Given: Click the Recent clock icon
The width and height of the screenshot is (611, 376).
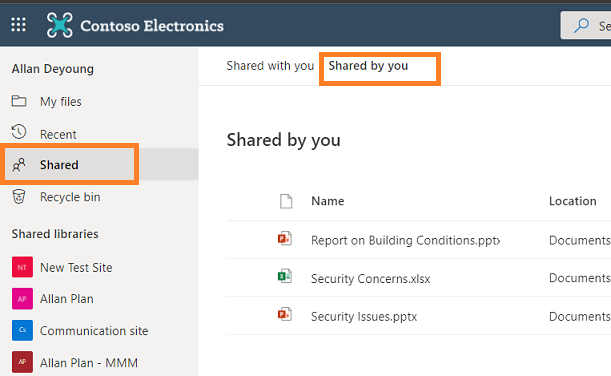Looking at the screenshot, I should click(19, 132).
